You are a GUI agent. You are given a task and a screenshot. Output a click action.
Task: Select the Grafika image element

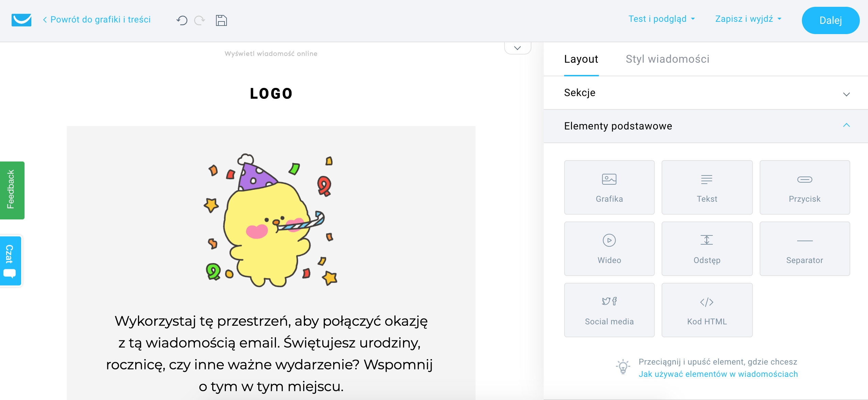(609, 187)
